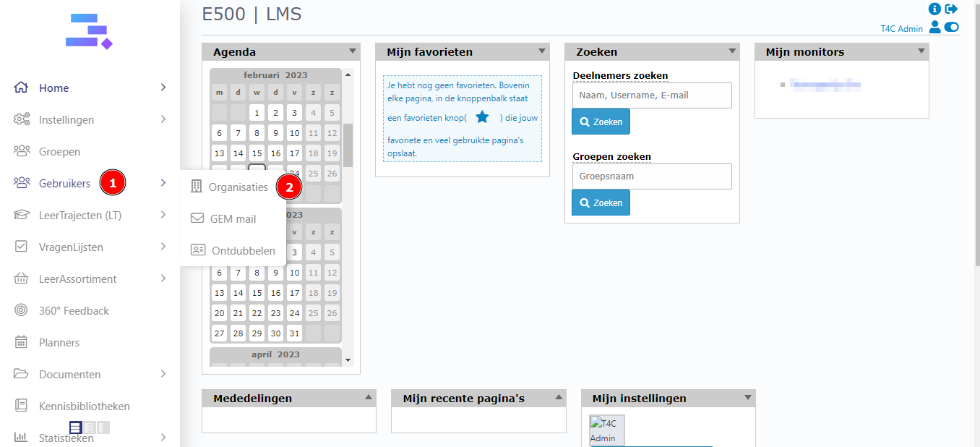Select the rightmost layout option
This screenshot has width=980, height=447.
(103, 427)
